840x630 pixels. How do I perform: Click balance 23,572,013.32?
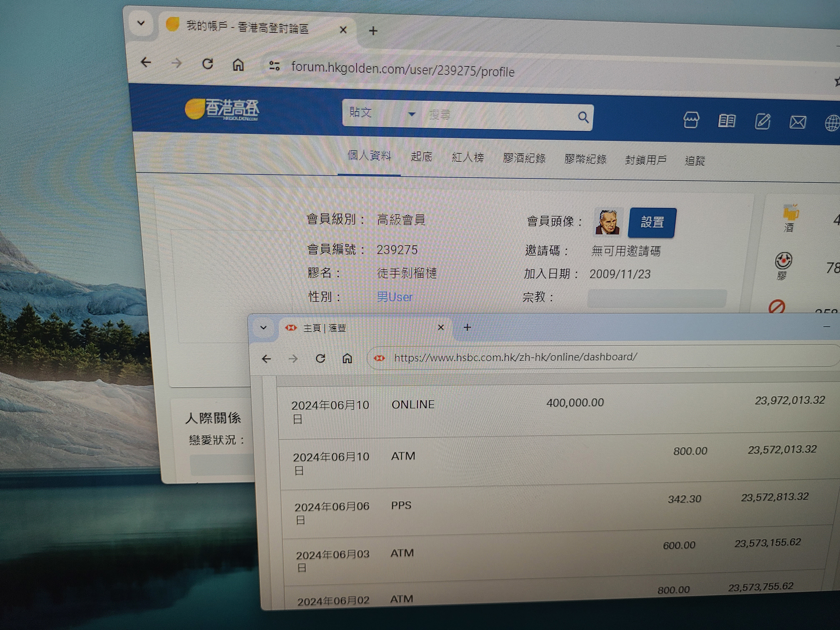click(782, 450)
